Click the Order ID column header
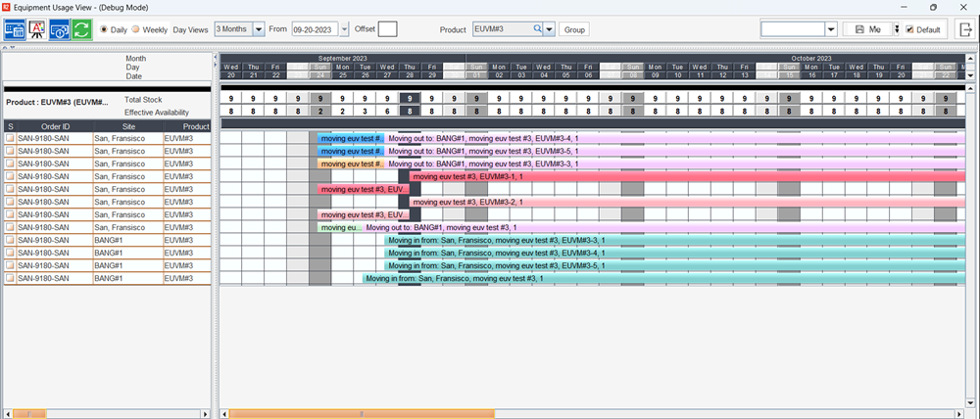 click(54, 126)
